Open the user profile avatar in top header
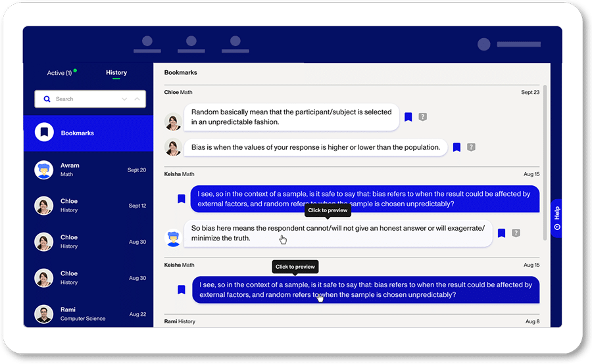592x364 pixels. [484, 45]
